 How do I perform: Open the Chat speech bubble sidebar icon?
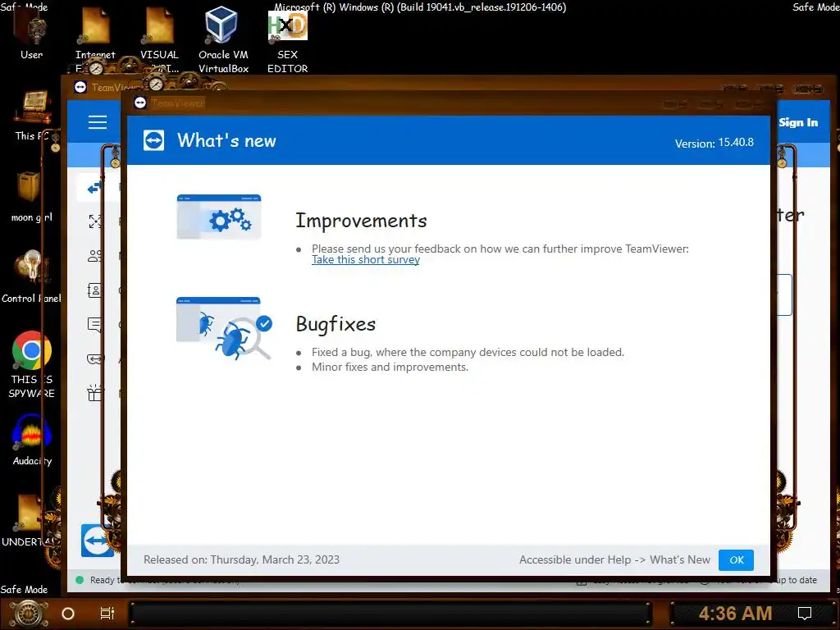coord(94,325)
